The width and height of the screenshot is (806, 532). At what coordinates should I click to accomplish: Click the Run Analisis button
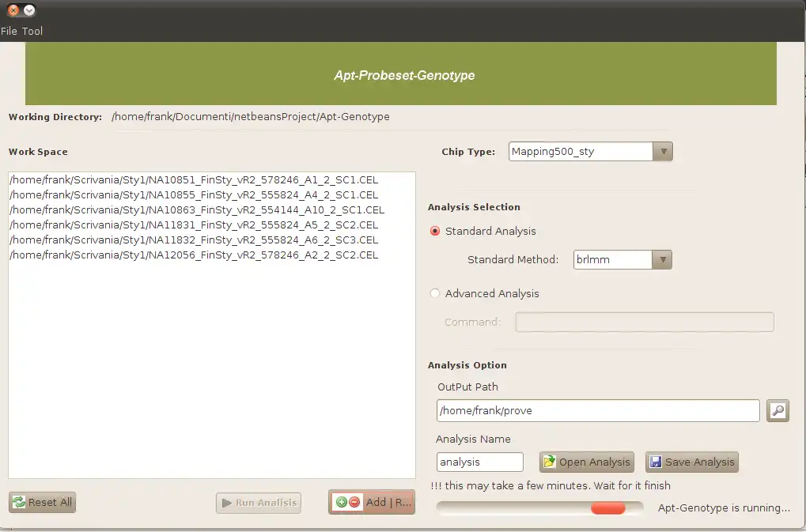pos(259,503)
